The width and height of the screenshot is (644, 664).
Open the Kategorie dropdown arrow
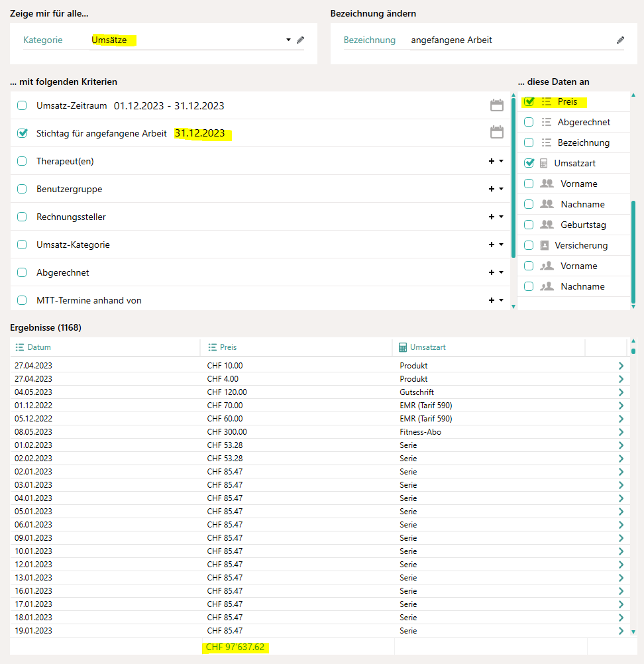click(288, 40)
